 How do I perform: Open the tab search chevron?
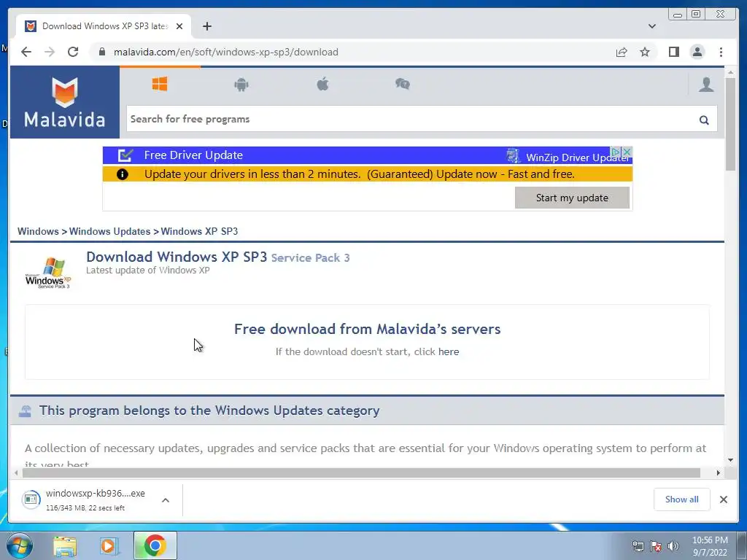click(x=651, y=26)
